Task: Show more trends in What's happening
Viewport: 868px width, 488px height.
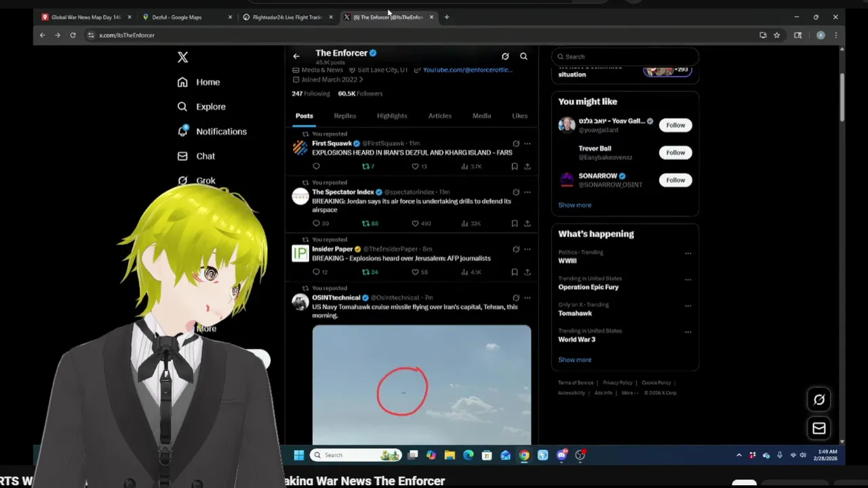Action: 574,360
